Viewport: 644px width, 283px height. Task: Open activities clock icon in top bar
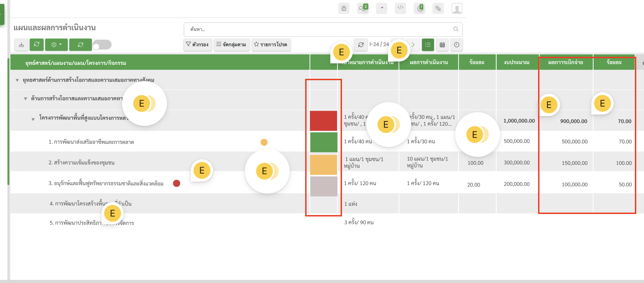pos(420,8)
